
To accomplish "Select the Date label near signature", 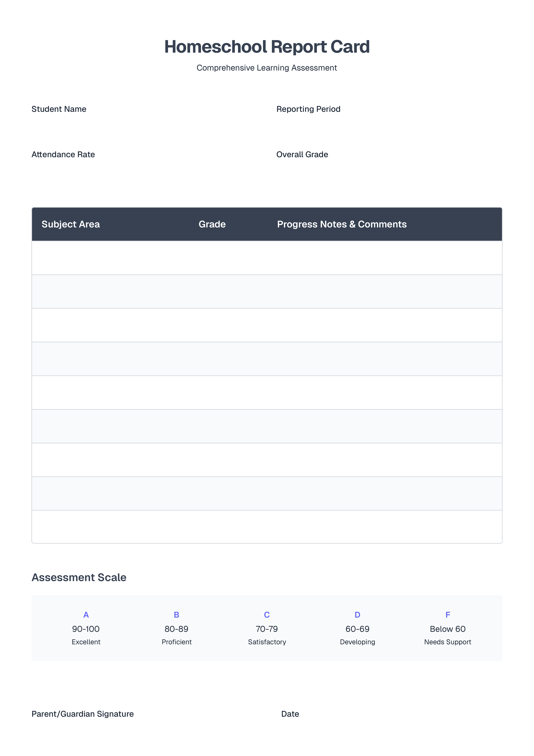I will [x=290, y=714].
